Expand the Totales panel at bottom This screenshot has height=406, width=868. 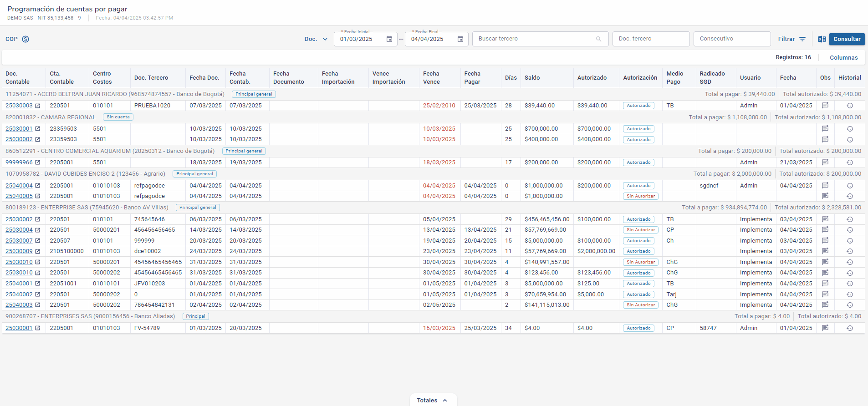433,400
